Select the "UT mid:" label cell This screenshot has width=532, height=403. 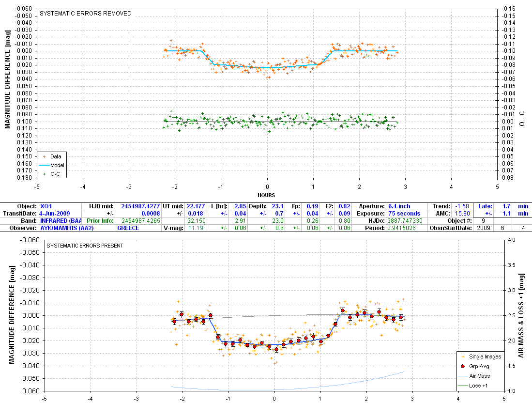[173, 206]
